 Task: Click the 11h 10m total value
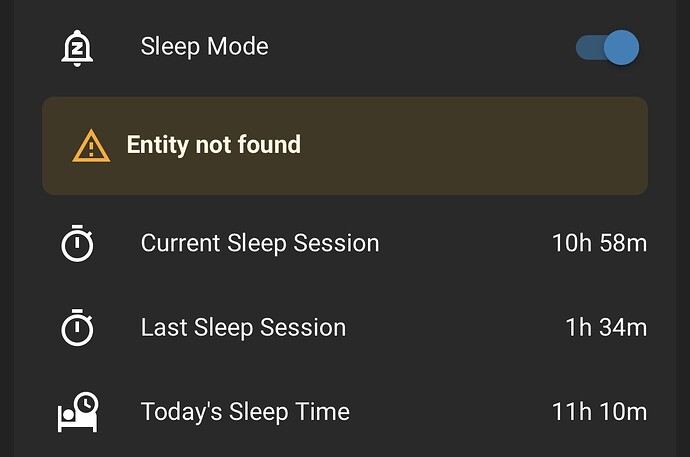click(600, 412)
